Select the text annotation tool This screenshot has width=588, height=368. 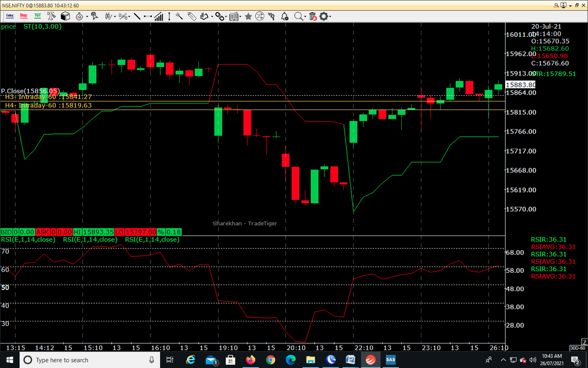pyautogui.click(x=51, y=16)
